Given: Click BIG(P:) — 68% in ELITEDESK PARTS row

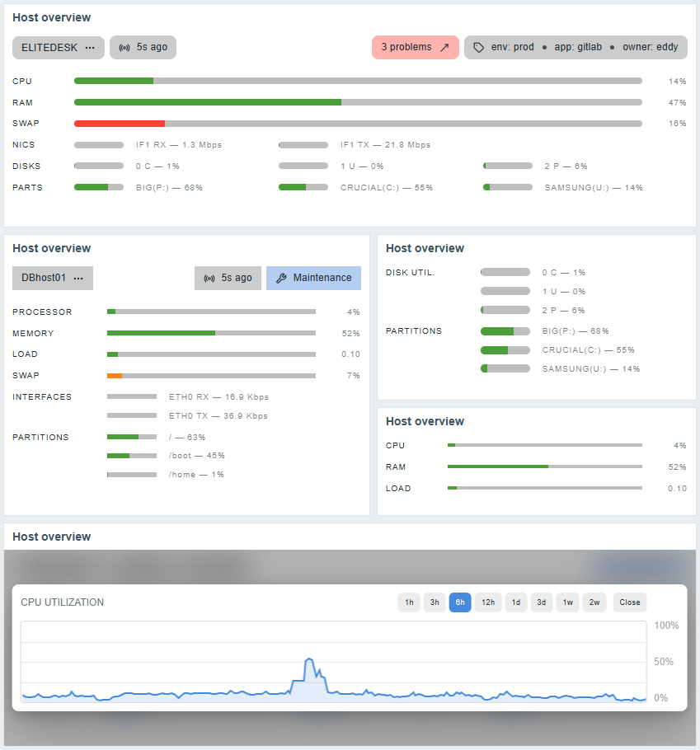Looking at the screenshot, I should pos(169,188).
